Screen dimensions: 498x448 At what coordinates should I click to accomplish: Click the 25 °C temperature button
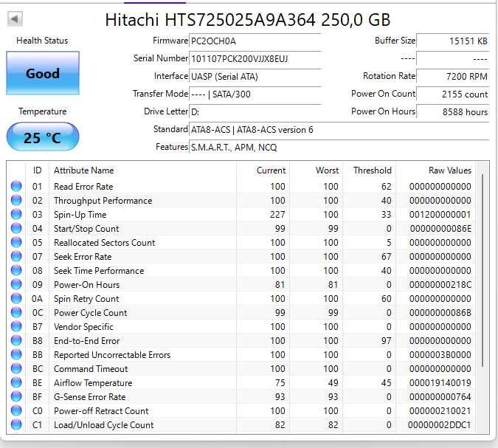[x=43, y=137]
